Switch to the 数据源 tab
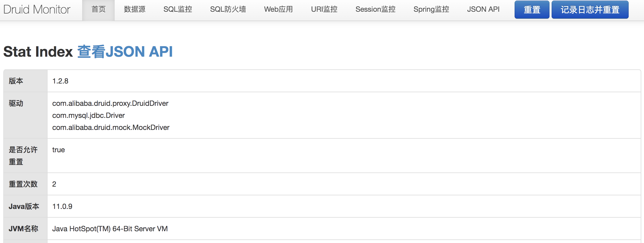Image resolution: width=644 pixels, height=243 pixels. pyautogui.click(x=135, y=10)
